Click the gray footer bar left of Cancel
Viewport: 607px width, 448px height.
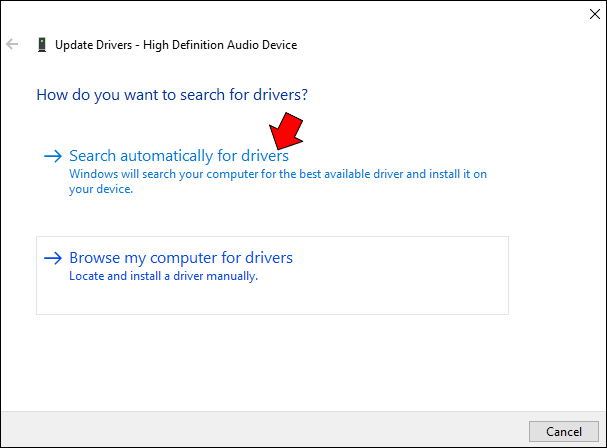pos(263,431)
